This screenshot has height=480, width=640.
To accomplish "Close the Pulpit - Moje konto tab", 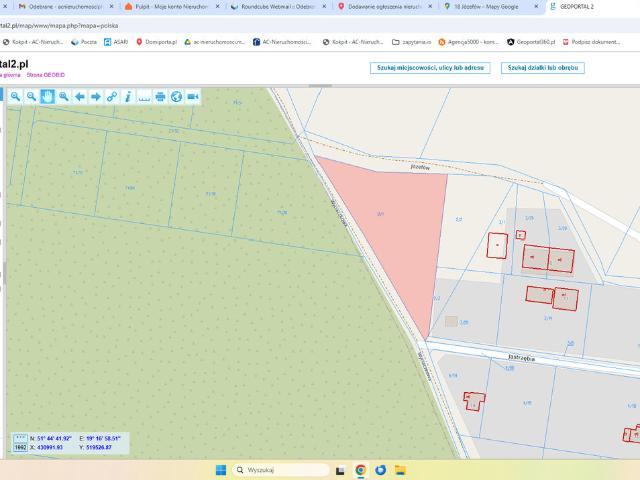I will [x=218, y=7].
